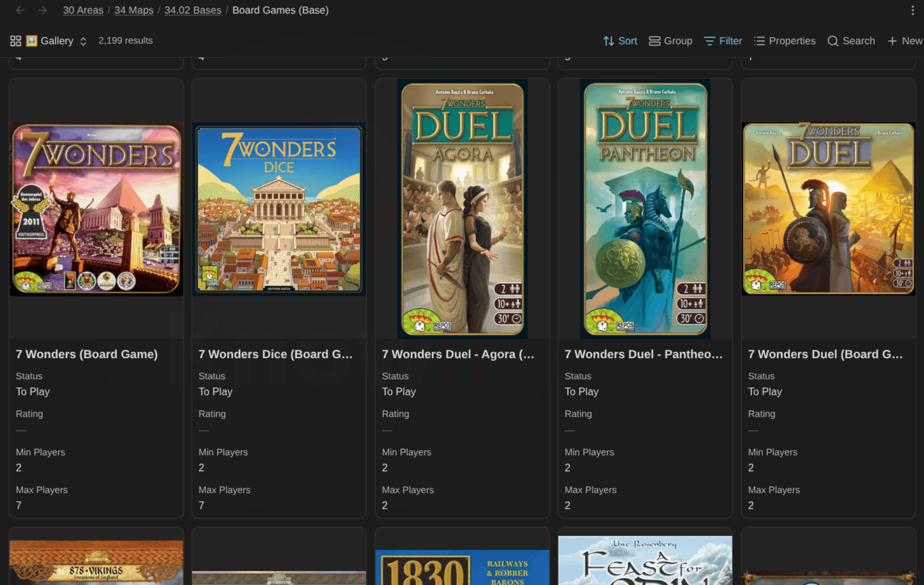Open the Gallery view switcher chevrons
The image size is (924, 585).
click(x=83, y=41)
